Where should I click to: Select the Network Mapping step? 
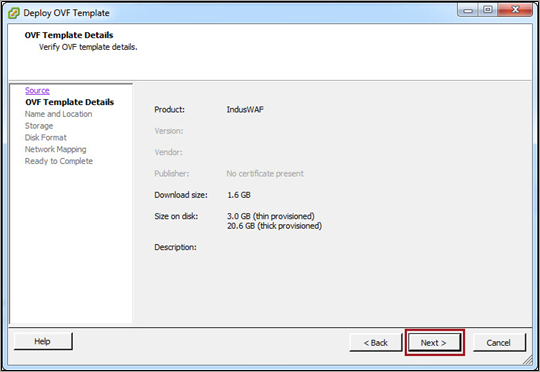point(55,149)
